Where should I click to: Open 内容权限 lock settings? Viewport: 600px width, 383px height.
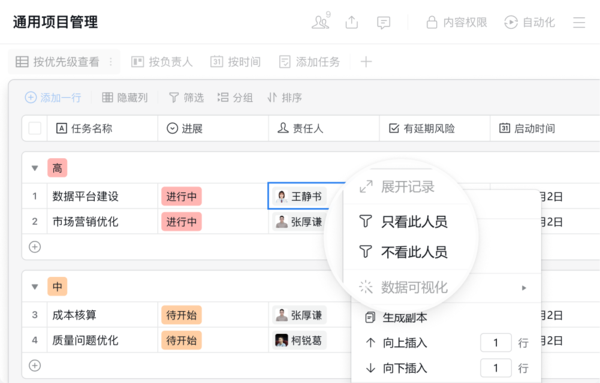[457, 22]
